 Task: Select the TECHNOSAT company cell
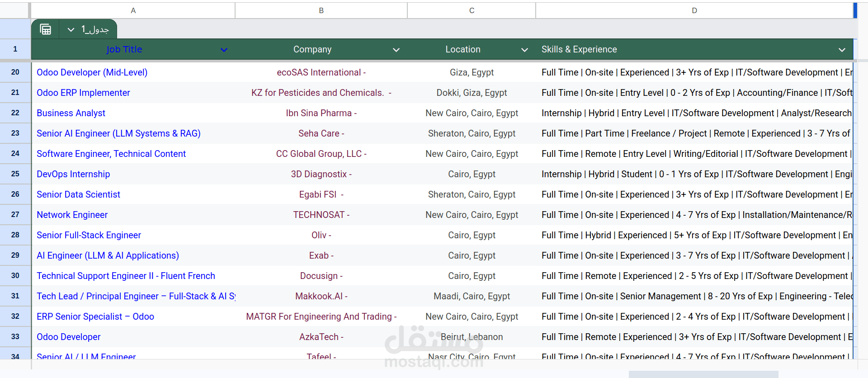tap(321, 215)
